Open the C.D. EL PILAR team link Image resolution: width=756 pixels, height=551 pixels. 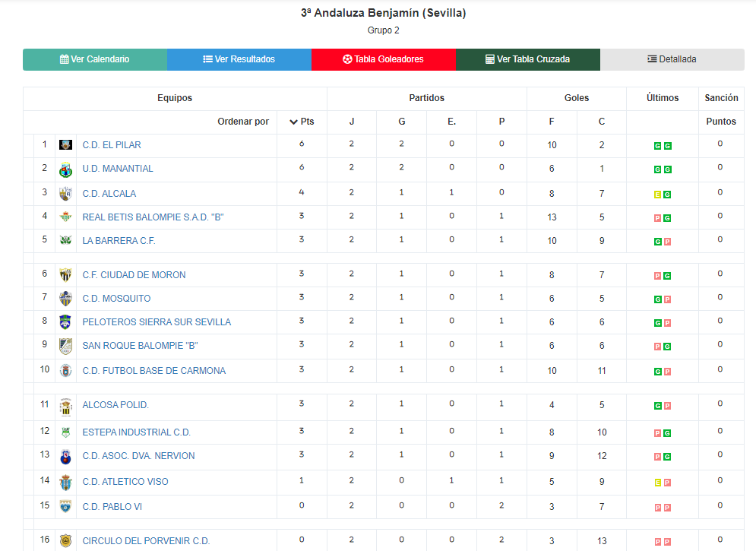point(112,145)
